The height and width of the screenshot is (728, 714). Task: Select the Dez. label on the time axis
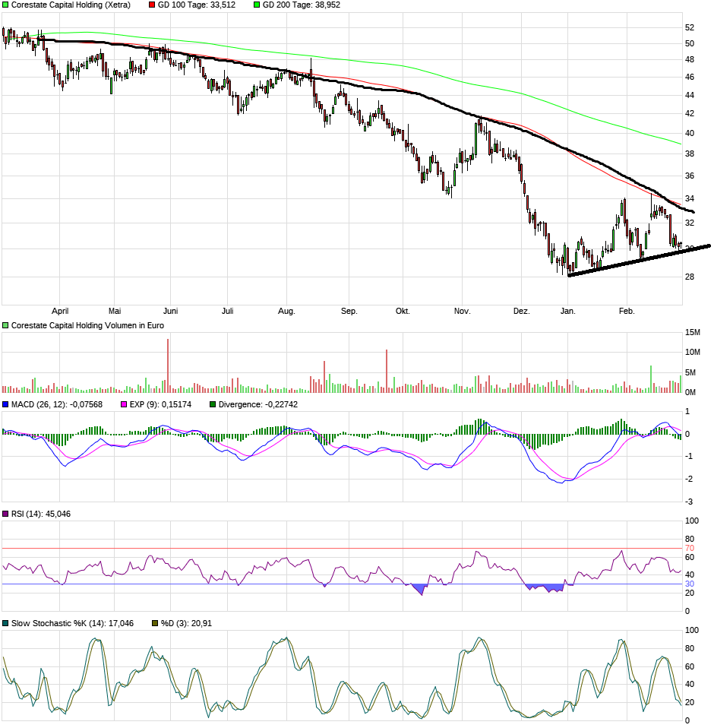pyautogui.click(x=523, y=310)
